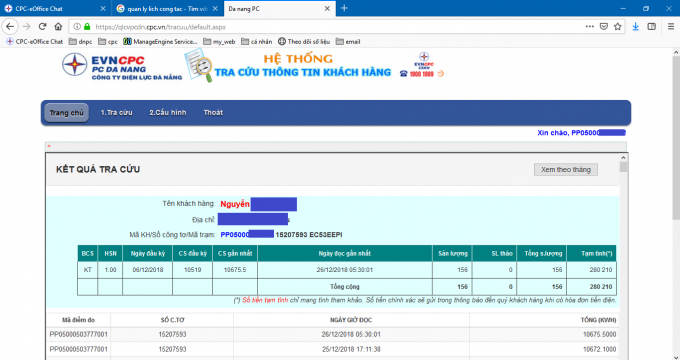Screen dimensions: 680x360
Task: Open the downloads arrow panel
Action: (635, 26)
